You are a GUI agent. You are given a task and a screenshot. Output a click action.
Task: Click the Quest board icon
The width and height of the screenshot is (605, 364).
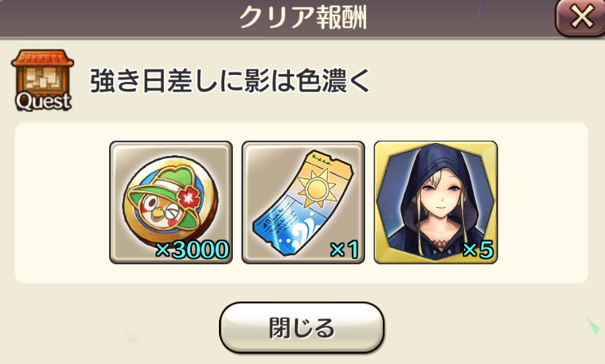[43, 80]
